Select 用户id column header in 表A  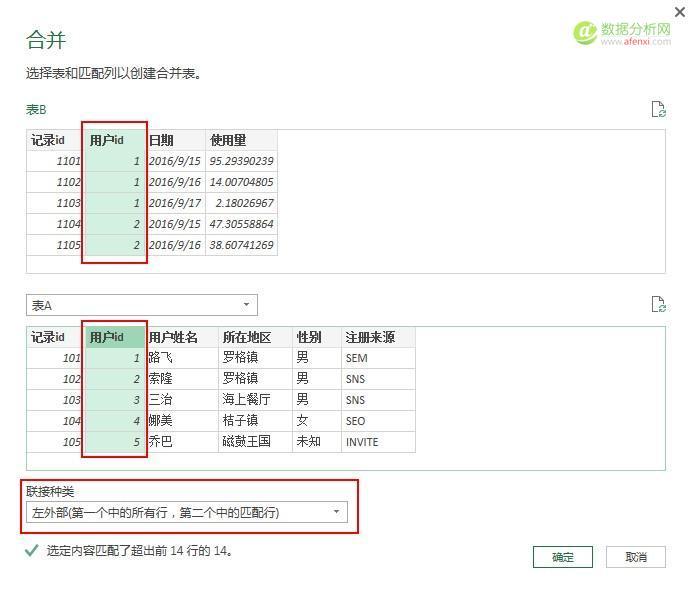115,338
